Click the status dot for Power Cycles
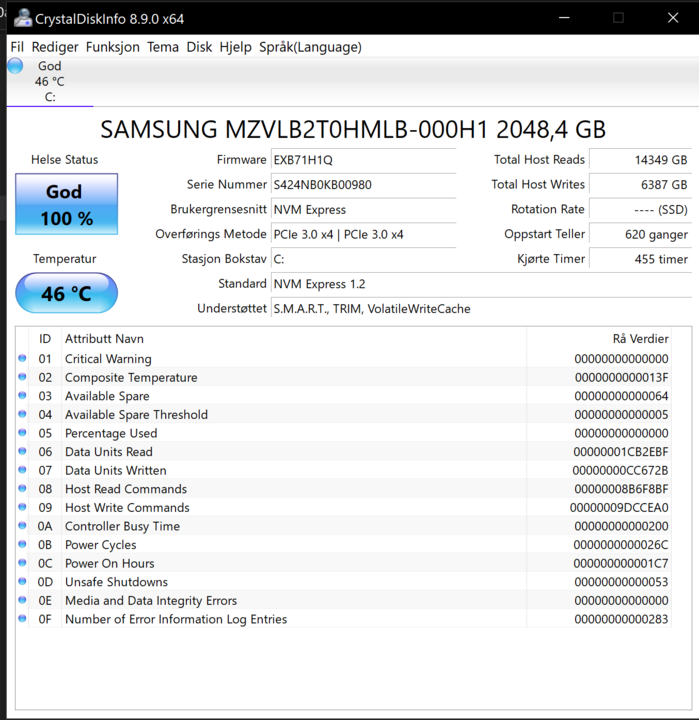Image resolution: width=699 pixels, height=720 pixels. coord(22,544)
